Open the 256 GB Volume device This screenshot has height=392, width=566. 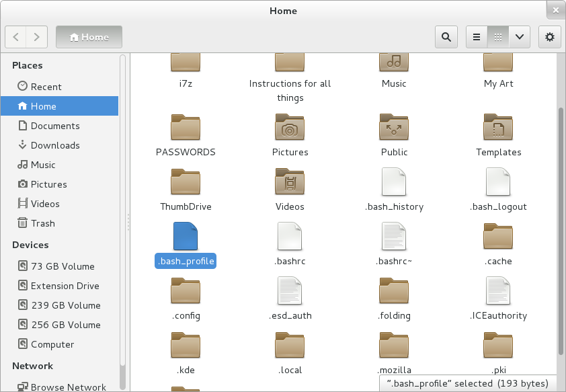click(x=60, y=325)
